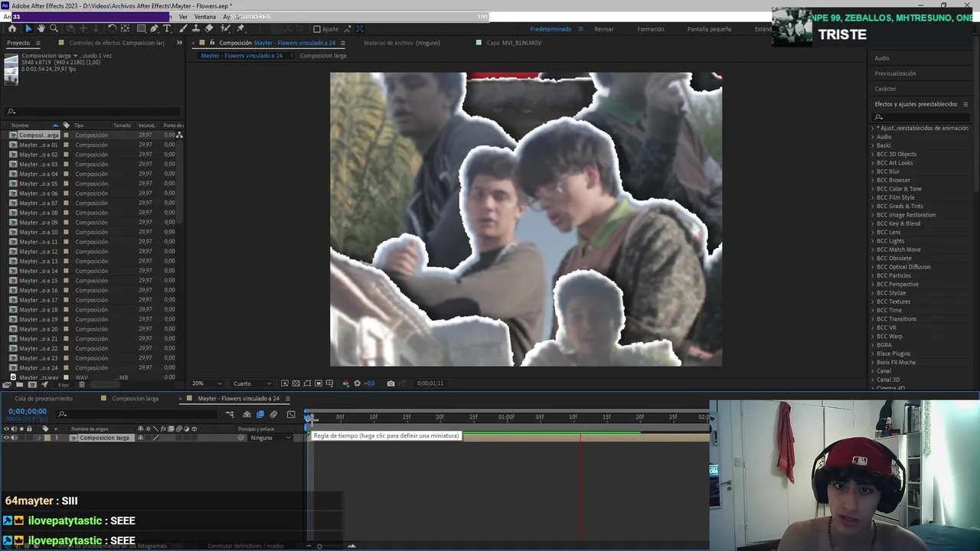Expand the Project panel overflow chevrons
The height and width of the screenshot is (551, 980).
point(180,43)
